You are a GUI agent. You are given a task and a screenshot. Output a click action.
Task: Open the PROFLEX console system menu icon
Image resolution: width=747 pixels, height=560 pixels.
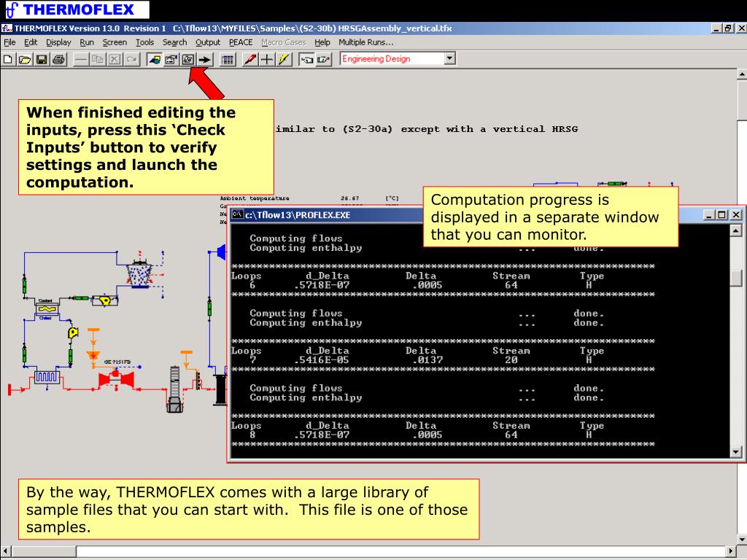(x=237, y=215)
